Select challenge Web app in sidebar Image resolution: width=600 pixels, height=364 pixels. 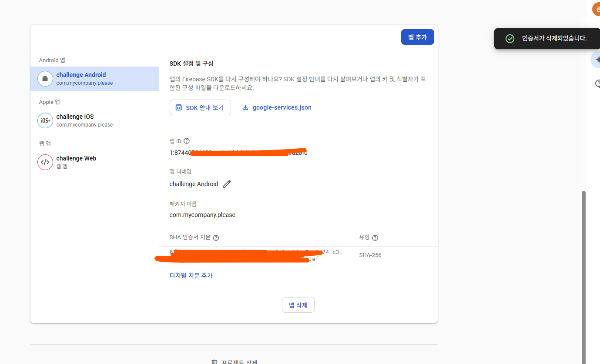pos(94,162)
